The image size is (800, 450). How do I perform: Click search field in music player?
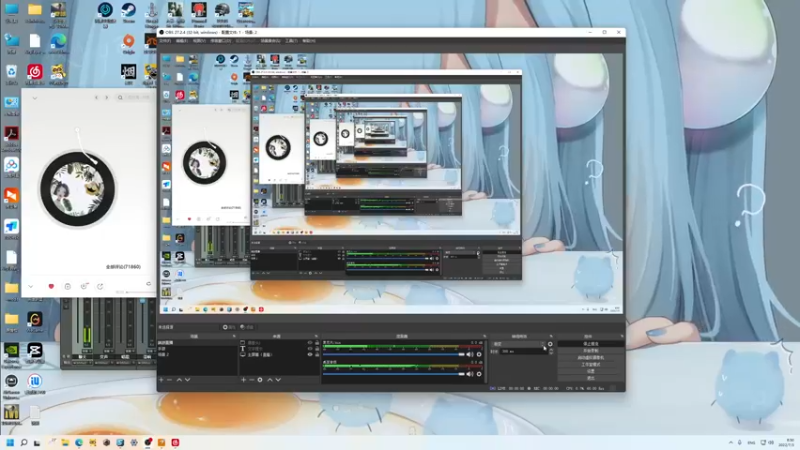134,97
